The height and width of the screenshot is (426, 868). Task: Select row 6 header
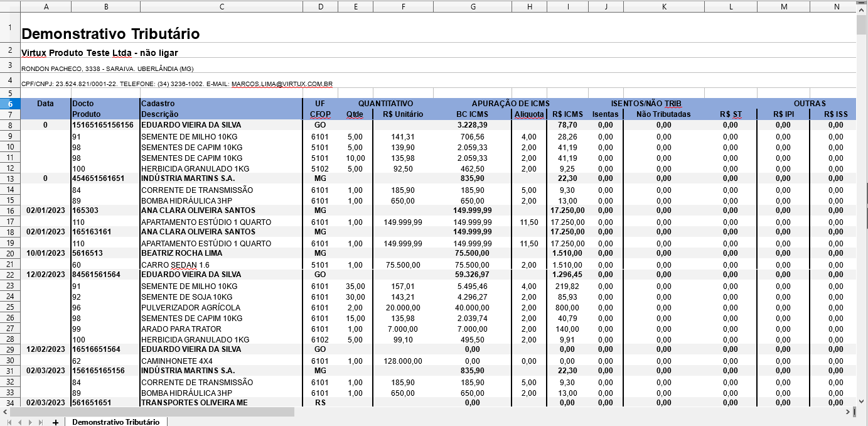10,103
